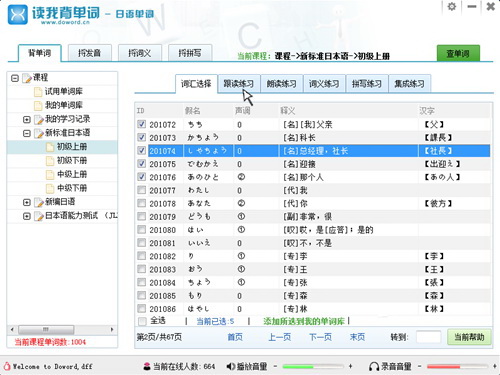Viewport: 500px width, 375px height.
Task: Expand the 我的学习记录 tree node
Action: click(27, 120)
